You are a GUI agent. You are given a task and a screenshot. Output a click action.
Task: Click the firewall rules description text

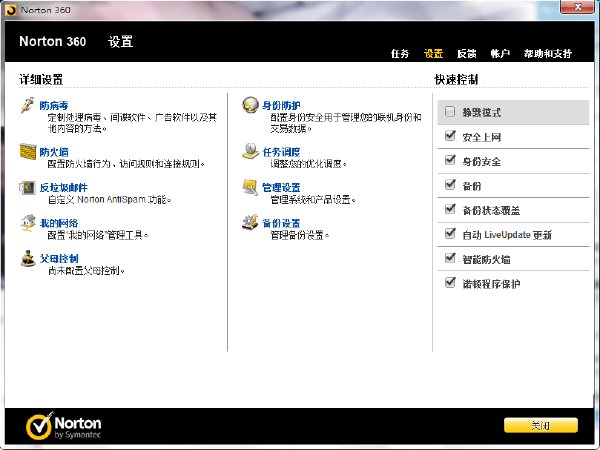tap(126, 164)
